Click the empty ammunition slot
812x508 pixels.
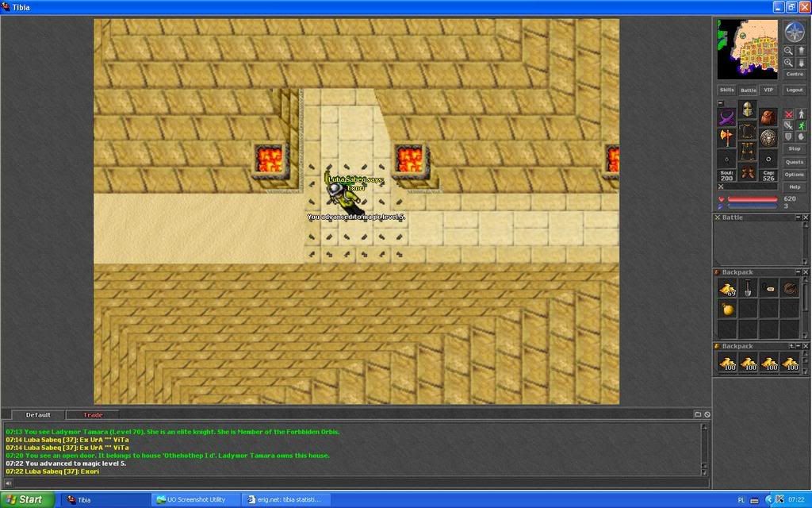tap(768, 159)
